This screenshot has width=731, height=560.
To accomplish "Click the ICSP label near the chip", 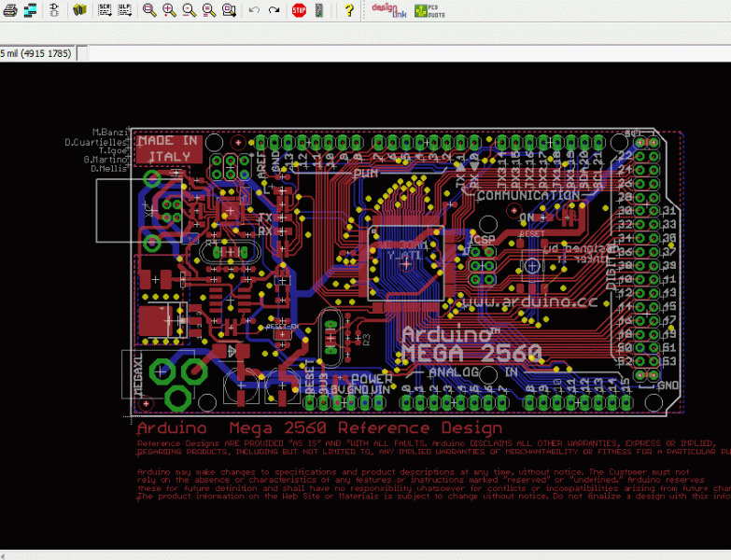I will click(481, 240).
